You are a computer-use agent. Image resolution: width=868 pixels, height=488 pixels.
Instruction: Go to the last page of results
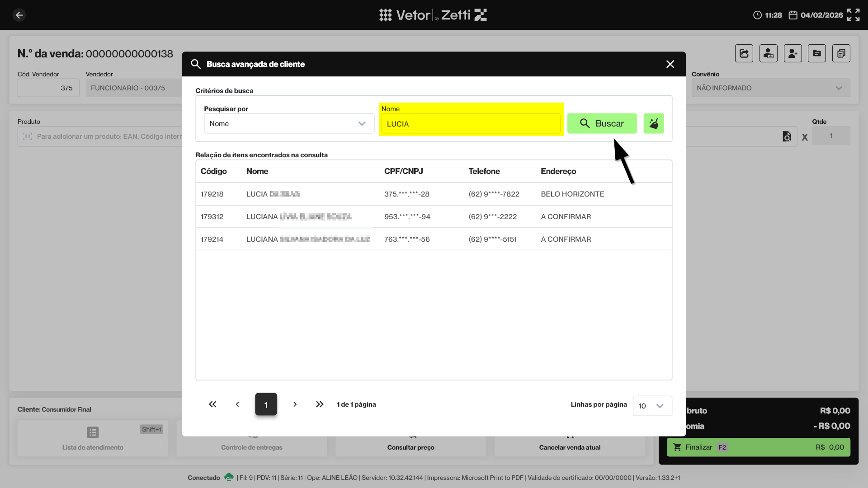click(x=320, y=404)
